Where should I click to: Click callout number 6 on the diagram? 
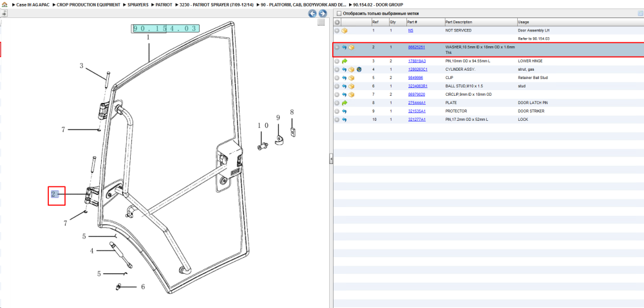pos(142,287)
